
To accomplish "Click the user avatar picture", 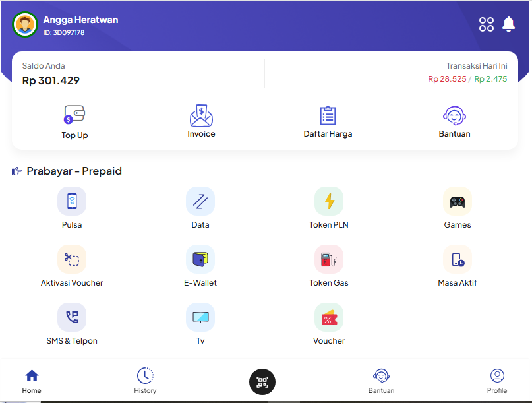I will (x=25, y=25).
